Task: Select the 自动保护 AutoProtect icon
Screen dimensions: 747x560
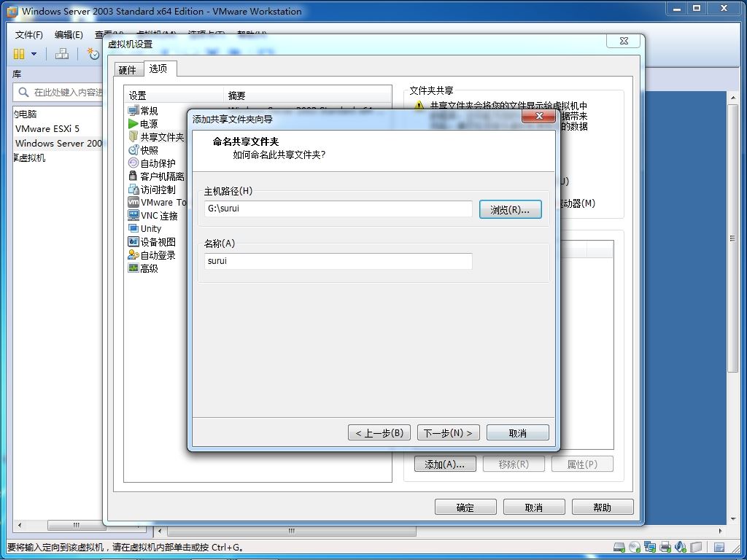Action: [133, 163]
